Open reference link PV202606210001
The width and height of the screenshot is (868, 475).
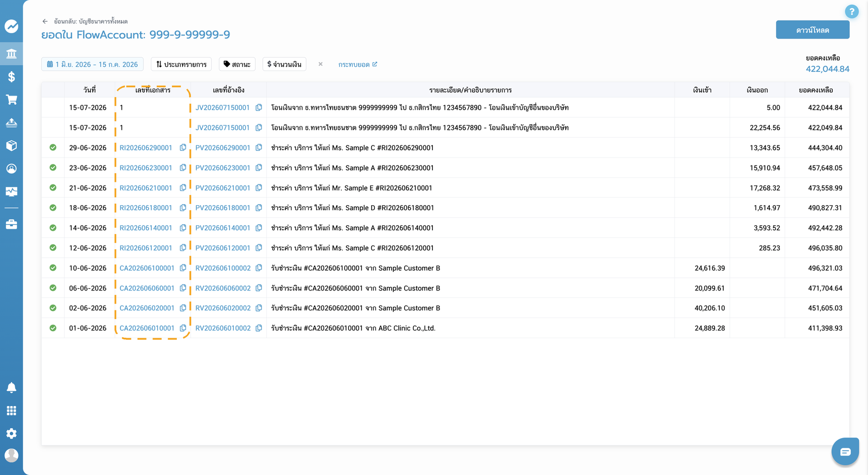click(x=223, y=188)
